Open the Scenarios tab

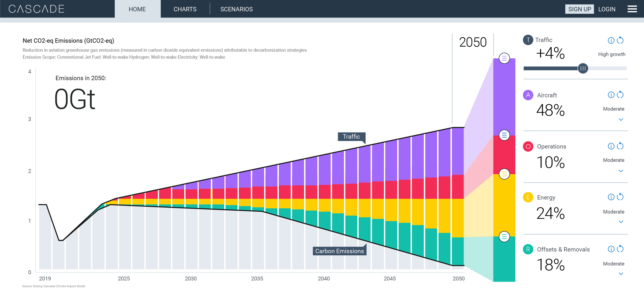[x=236, y=9]
